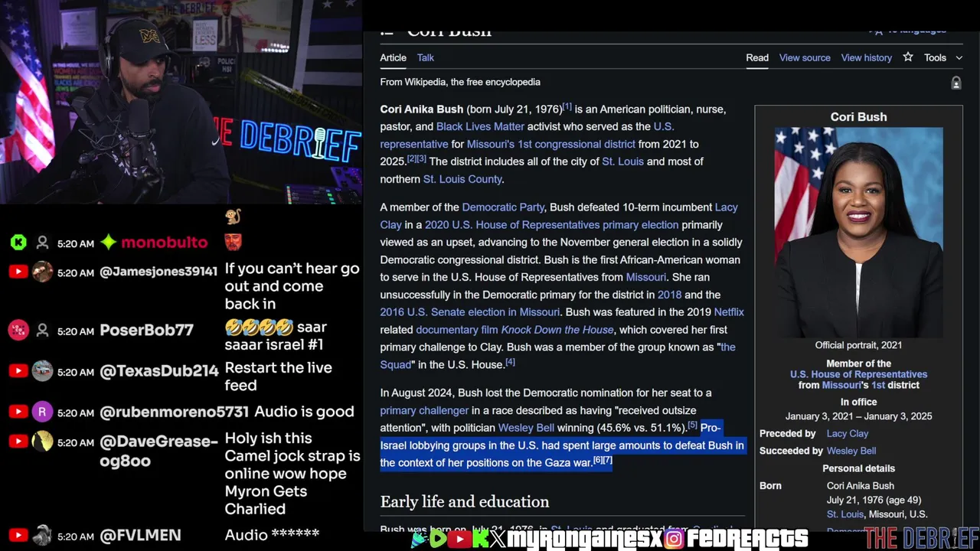Image resolution: width=980 pixels, height=551 pixels.
Task: Click Lacy Clay next to Preceded by
Action: point(848,434)
